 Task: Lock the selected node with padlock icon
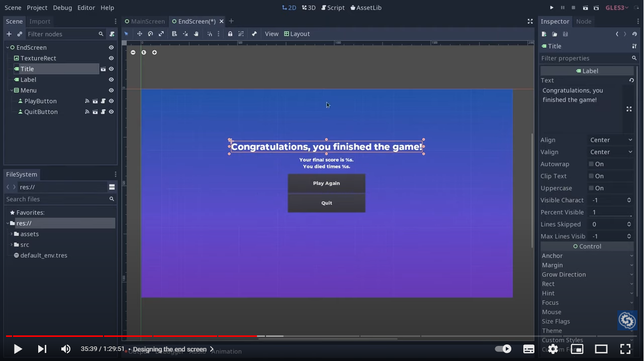[230, 34]
